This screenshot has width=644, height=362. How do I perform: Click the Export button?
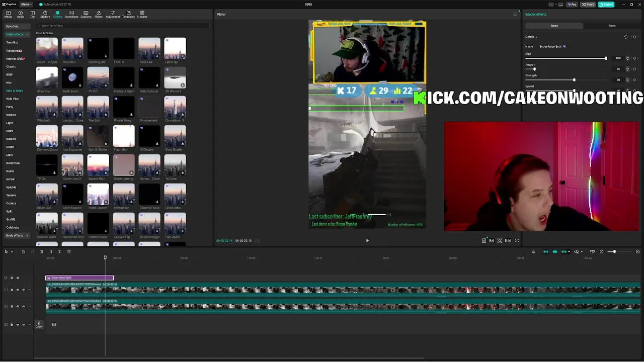(606, 4)
